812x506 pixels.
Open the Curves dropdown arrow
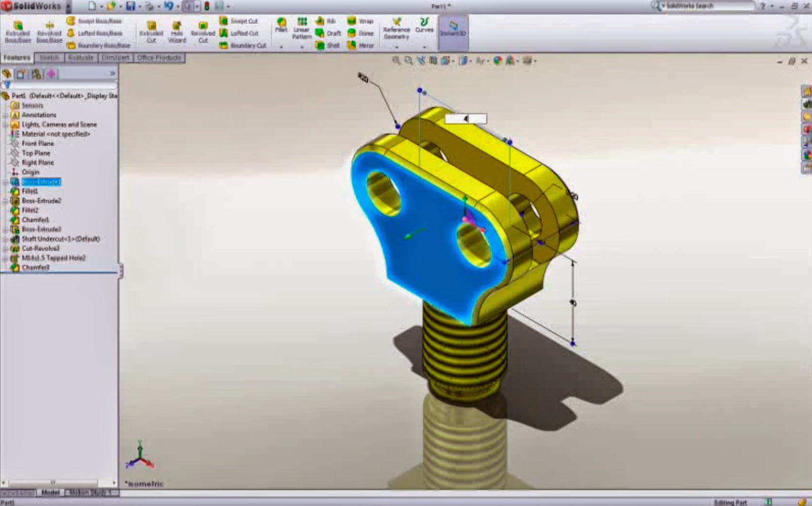(425, 47)
